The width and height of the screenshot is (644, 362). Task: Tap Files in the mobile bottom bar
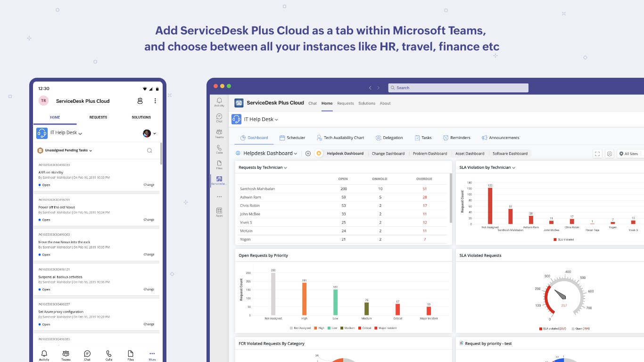pos(131,355)
